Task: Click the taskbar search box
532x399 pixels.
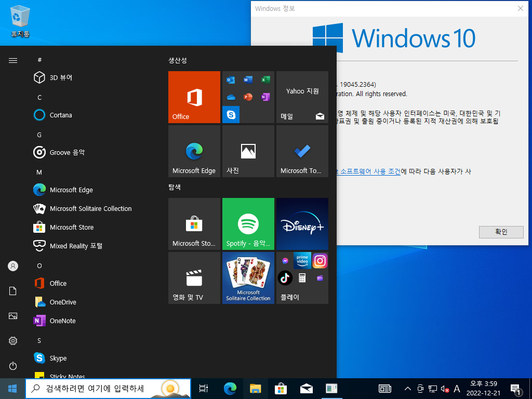Action: (108, 389)
